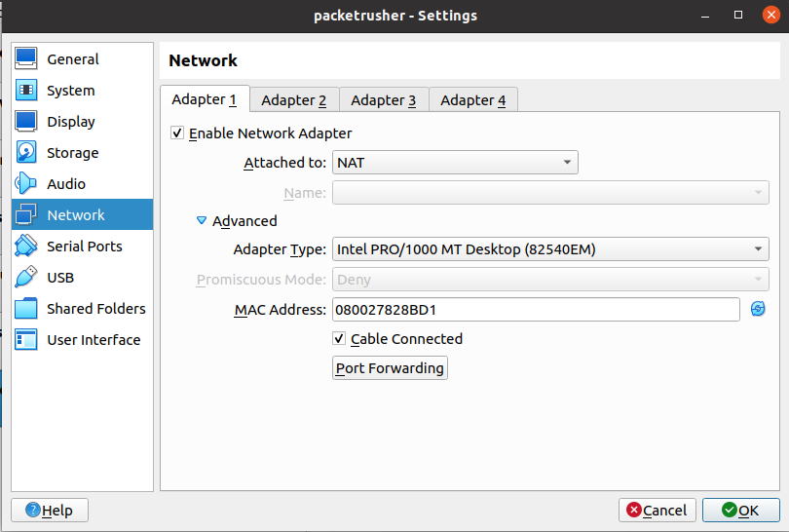The image size is (789, 532).
Task: Select USB category label
Action: pyautogui.click(x=60, y=278)
